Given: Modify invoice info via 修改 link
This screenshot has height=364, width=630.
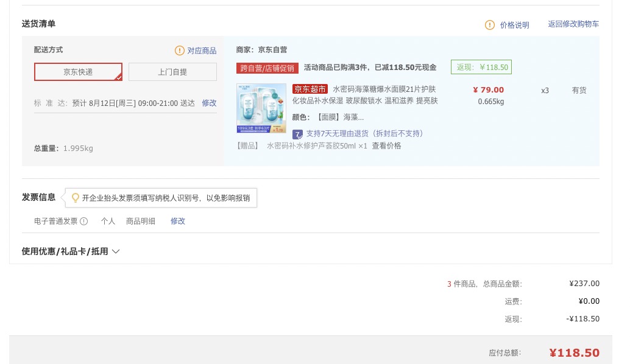Looking at the screenshot, I should (x=177, y=221).
